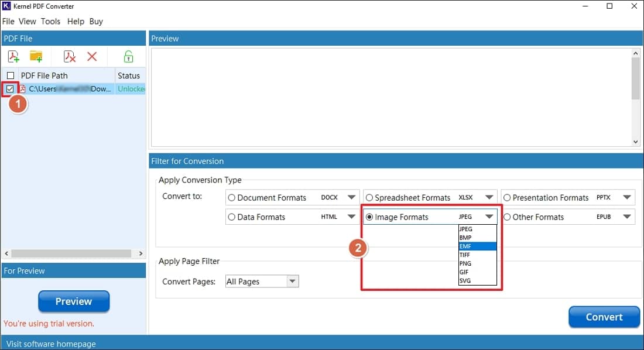This screenshot has height=350, width=644.
Task: Click the preview pane scroll up arrow
Action: tap(635, 53)
